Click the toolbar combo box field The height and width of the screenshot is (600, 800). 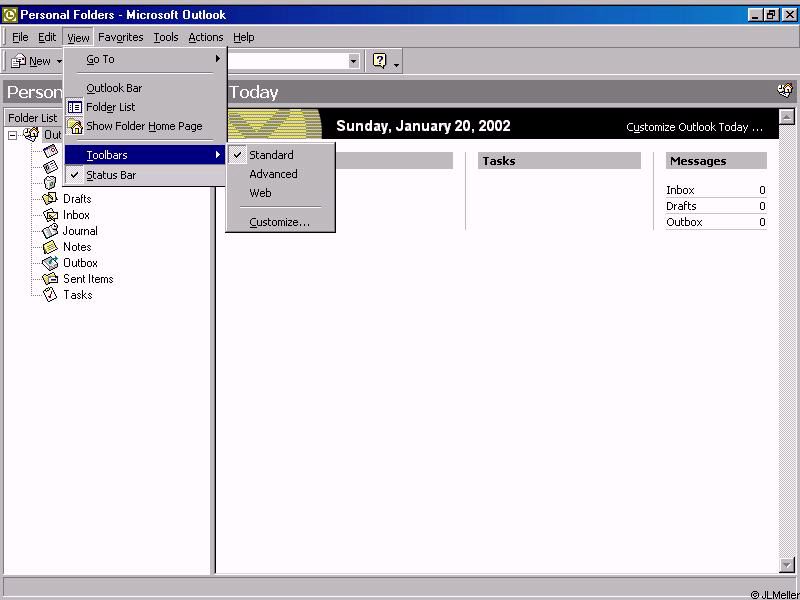[x=287, y=61]
